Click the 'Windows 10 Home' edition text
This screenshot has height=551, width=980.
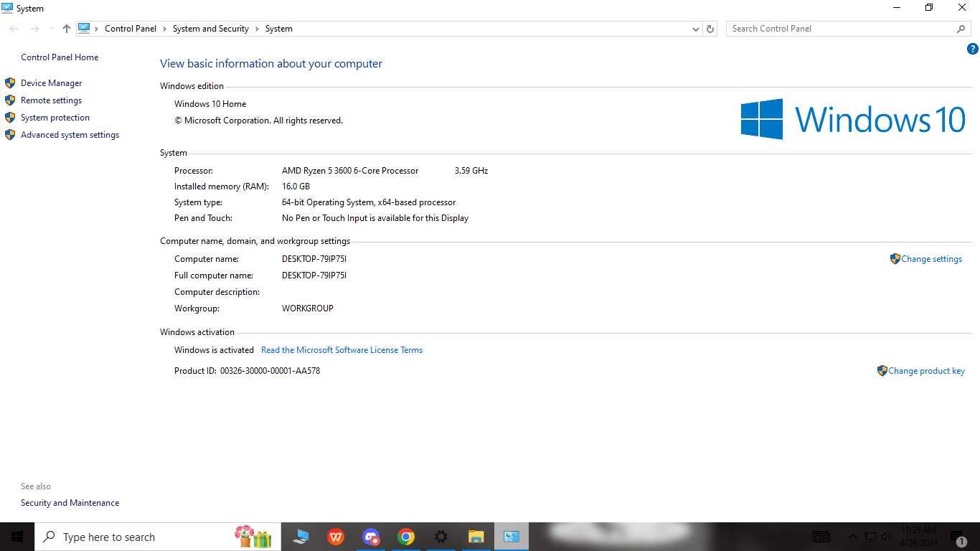[x=210, y=104]
